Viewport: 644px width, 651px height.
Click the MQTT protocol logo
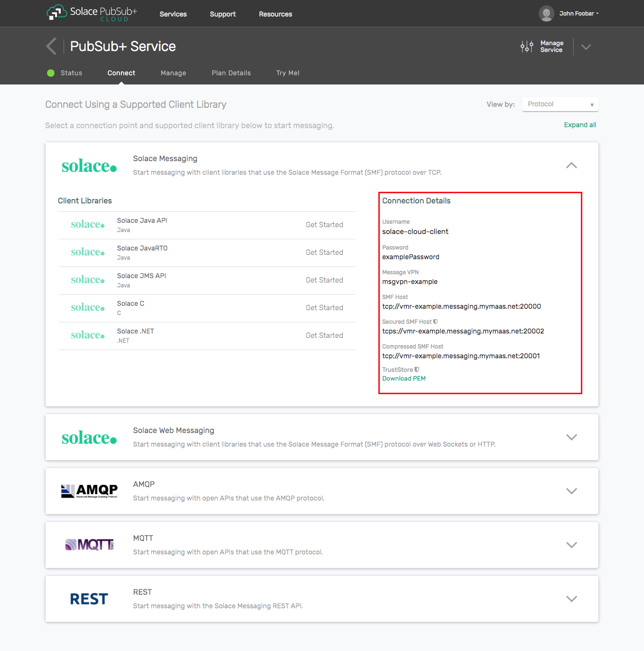point(89,545)
